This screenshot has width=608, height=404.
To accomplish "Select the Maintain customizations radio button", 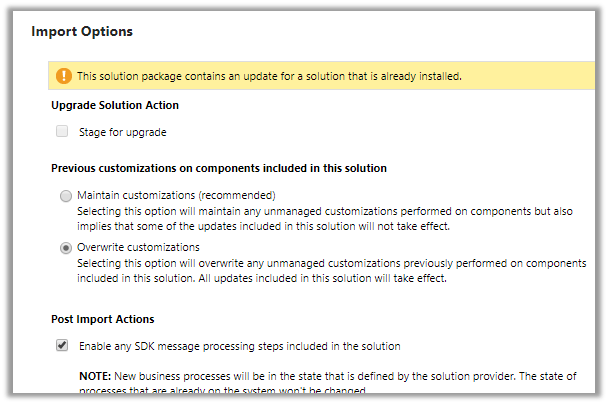I will pos(66,196).
